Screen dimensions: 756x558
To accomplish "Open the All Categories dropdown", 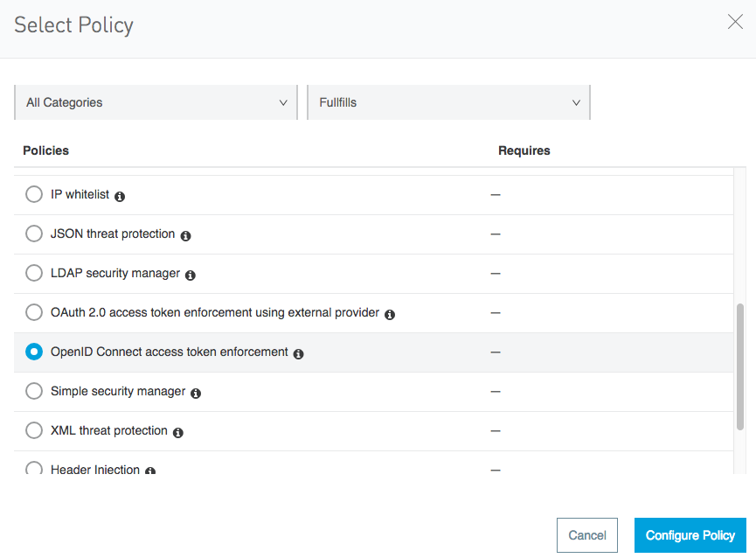I will pyautogui.click(x=156, y=102).
